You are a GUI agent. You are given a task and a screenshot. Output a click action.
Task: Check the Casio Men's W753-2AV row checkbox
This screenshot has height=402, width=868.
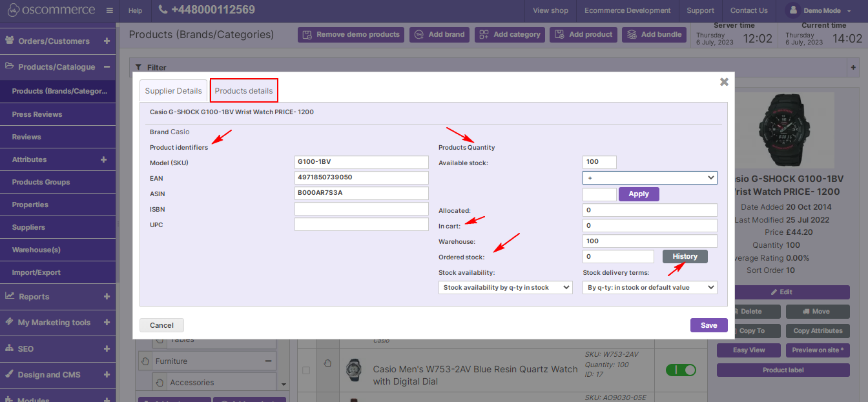306,370
